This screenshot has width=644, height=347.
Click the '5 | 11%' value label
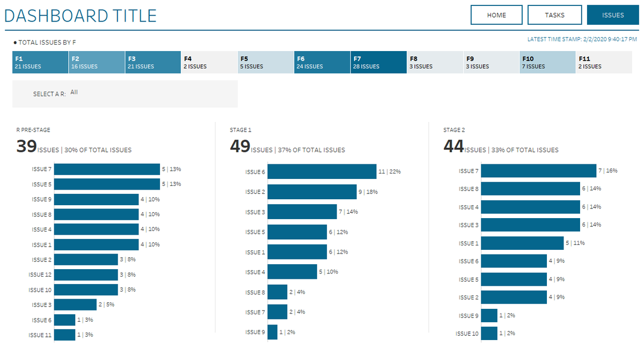click(575, 243)
